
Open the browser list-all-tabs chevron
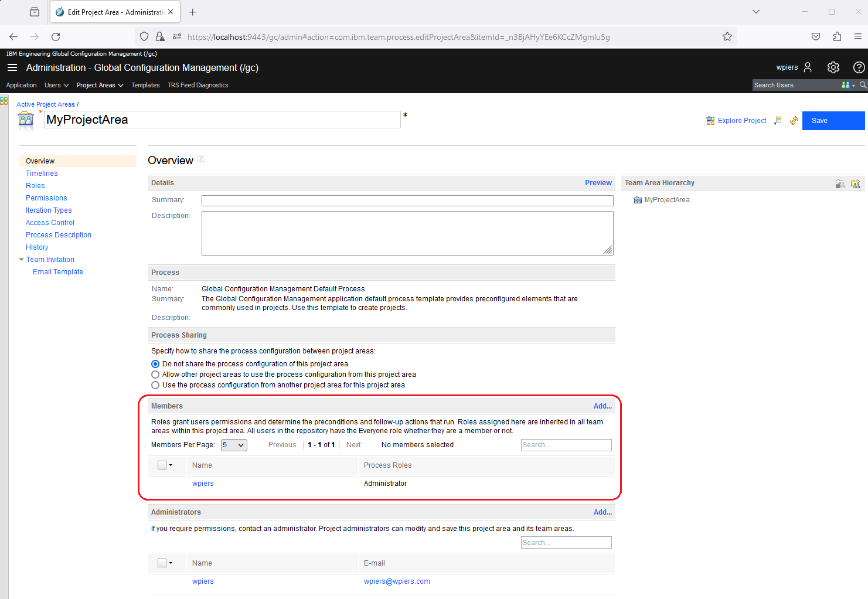pyautogui.click(x=756, y=12)
